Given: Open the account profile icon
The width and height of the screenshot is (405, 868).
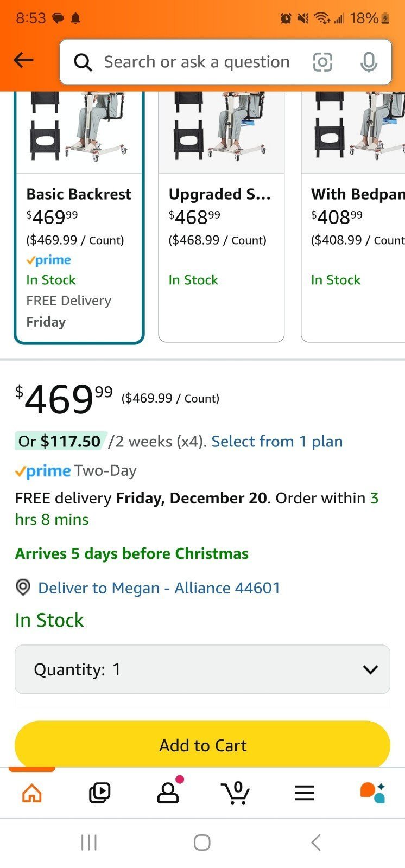Looking at the screenshot, I should click(x=169, y=792).
